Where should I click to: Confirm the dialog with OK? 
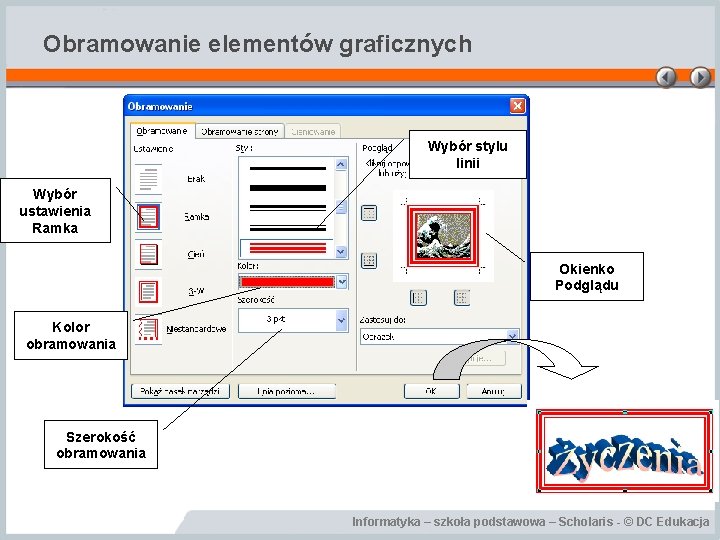coord(432,391)
